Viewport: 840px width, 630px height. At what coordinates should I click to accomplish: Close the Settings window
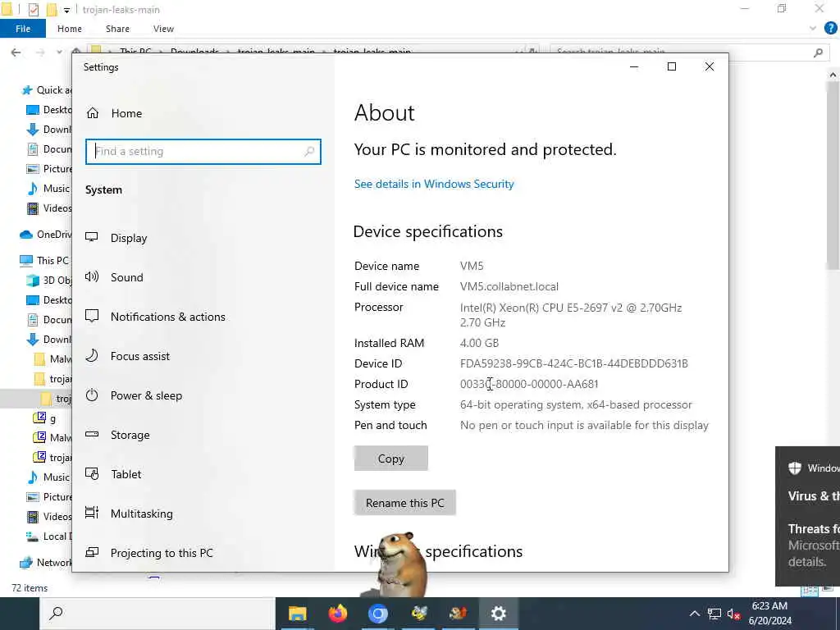point(710,66)
